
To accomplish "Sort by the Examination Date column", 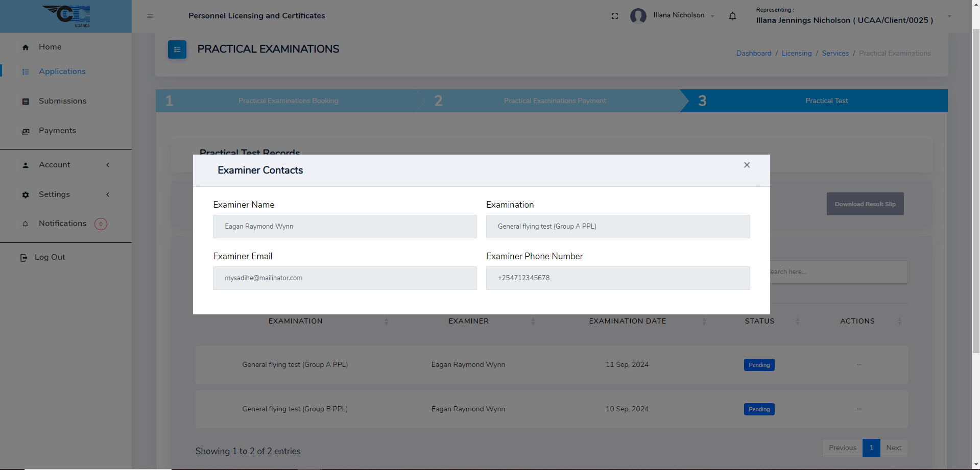I will tap(627, 321).
